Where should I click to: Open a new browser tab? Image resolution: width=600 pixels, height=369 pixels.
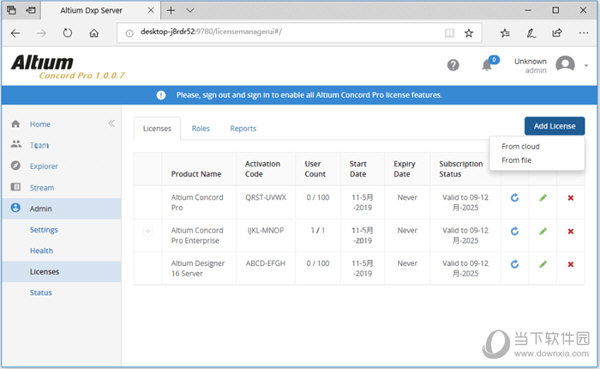tap(171, 10)
